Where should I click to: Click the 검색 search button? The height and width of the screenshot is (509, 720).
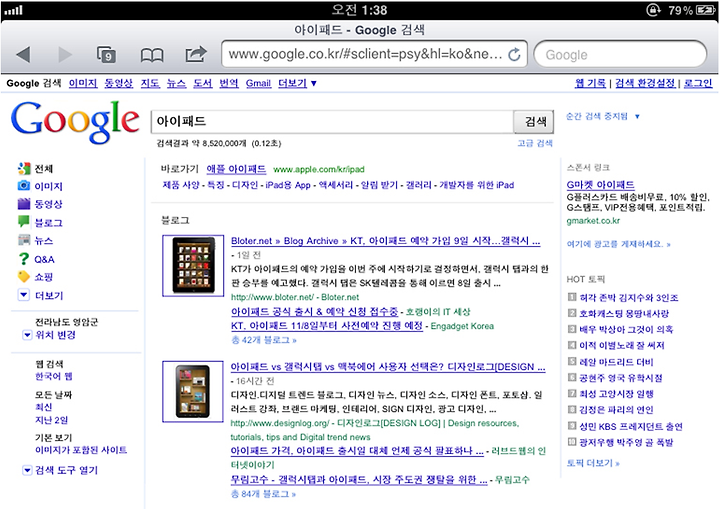pyautogui.click(x=534, y=122)
